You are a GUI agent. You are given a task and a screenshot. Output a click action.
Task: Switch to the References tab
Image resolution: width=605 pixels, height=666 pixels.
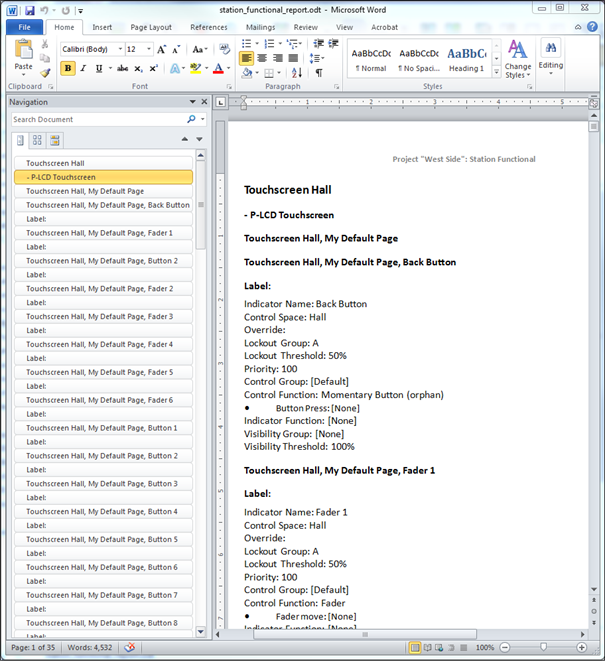[x=208, y=27]
